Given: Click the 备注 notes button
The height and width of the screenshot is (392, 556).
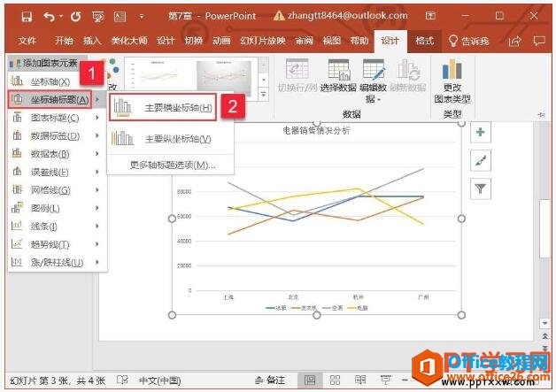Looking at the screenshot, I should coord(270,380).
